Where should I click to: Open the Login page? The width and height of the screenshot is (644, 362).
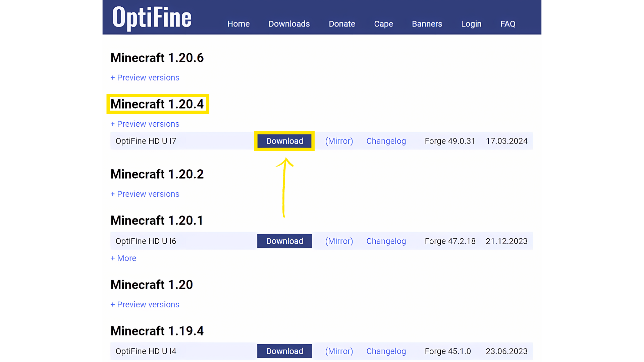click(471, 24)
